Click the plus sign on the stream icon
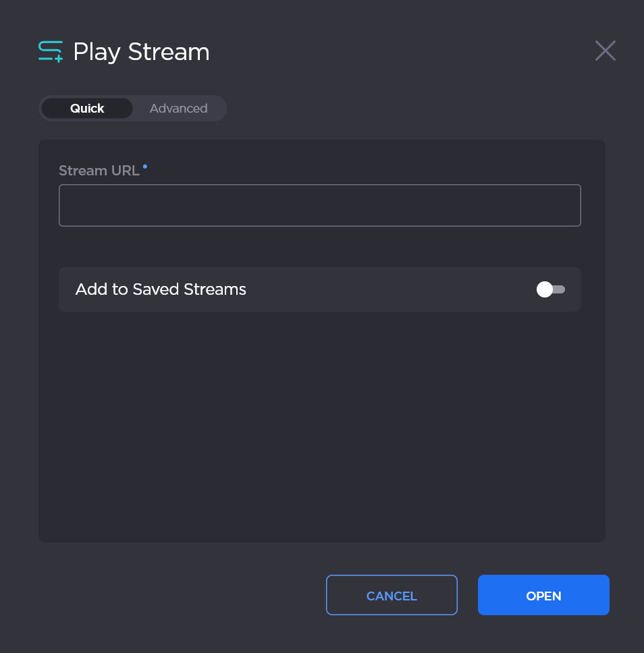This screenshot has width=644, height=653. [59, 59]
